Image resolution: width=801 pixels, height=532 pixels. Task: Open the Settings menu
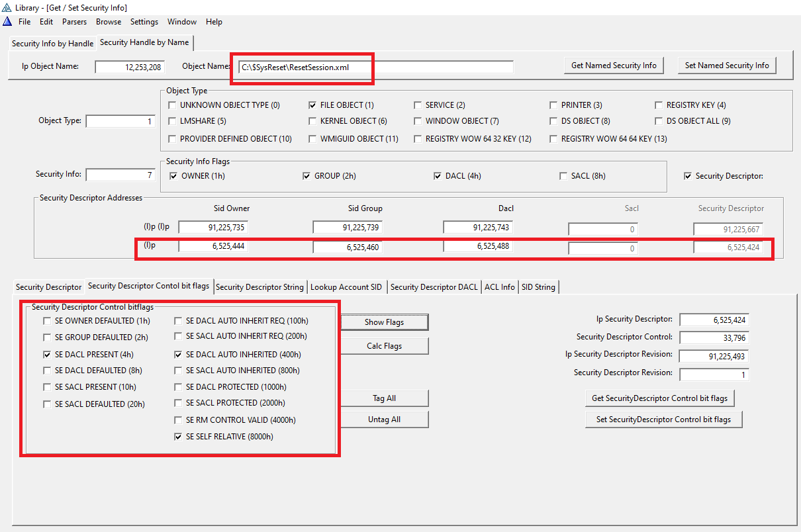(x=144, y=22)
